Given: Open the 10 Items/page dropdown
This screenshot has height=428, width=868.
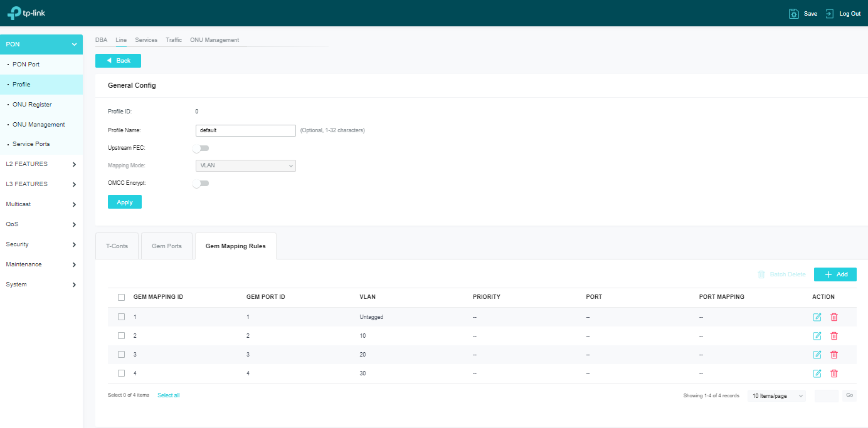Looking at the screenshot, I should tap(776, 396).
